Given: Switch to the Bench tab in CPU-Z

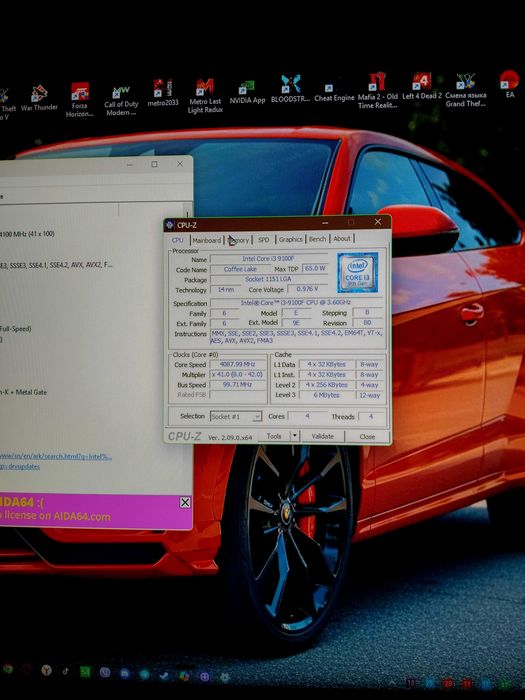Looking at the screenshot, I should (x=317, y=239).
